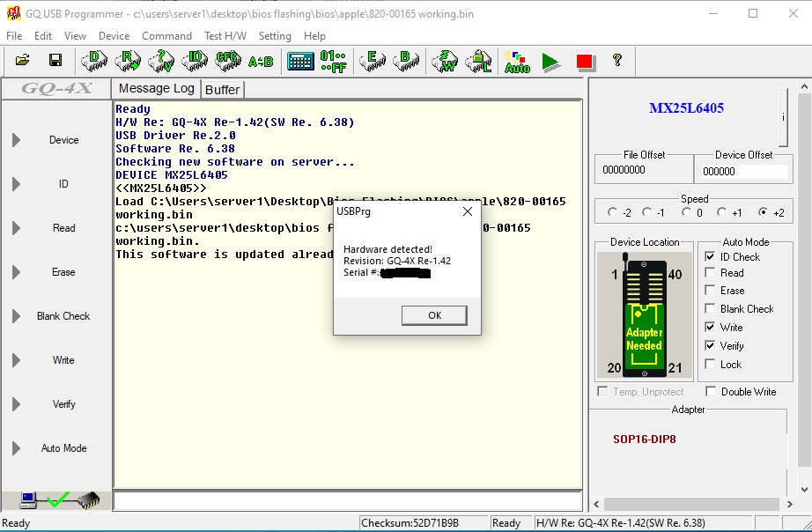
Task: Click the CFG chip toolbar icon
Action: coord(228,61)
